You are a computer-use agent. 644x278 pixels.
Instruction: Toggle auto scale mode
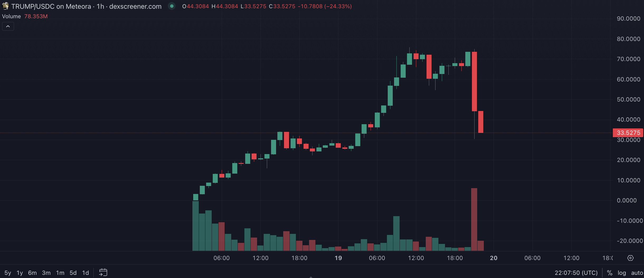tap(637, 273)
